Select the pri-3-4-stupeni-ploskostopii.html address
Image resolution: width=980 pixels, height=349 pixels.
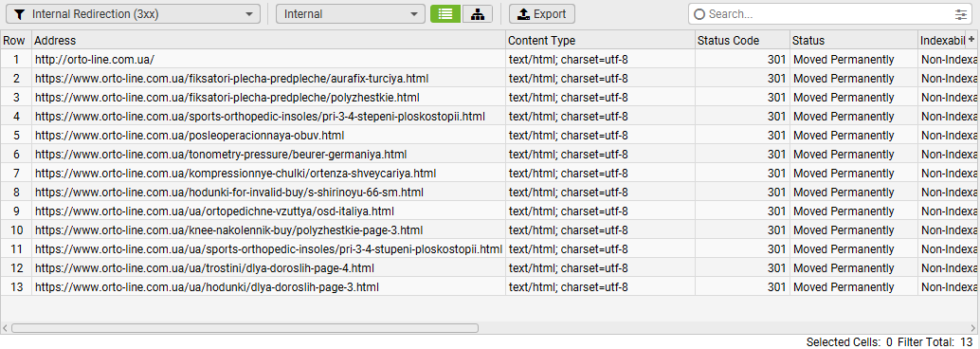(269, 248)
